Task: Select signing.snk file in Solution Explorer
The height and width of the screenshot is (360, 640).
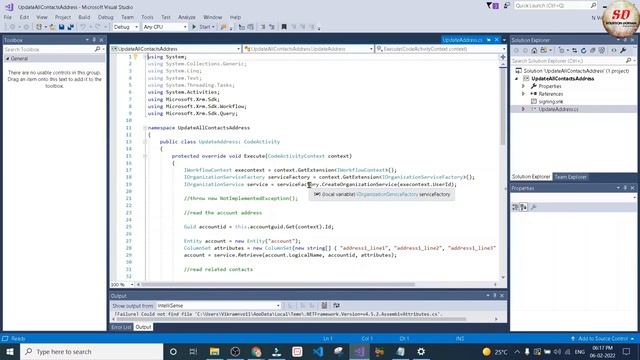Action: point(551,101)
